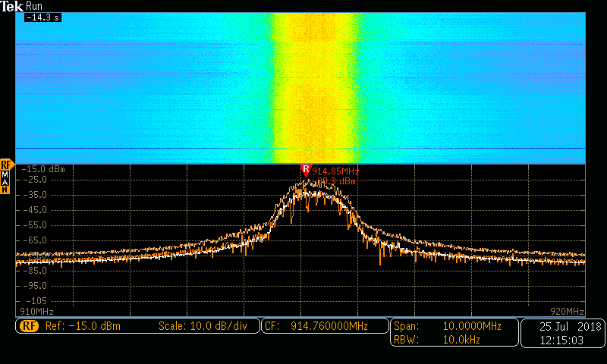
Task: Click the 12:15:03 time display
Action: point(563,340)
